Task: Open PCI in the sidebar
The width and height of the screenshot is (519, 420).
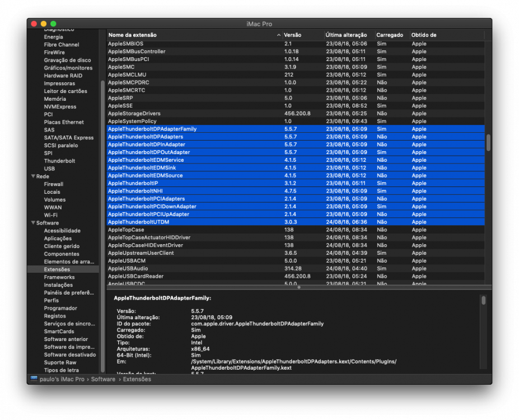Action: pos(48,114)
